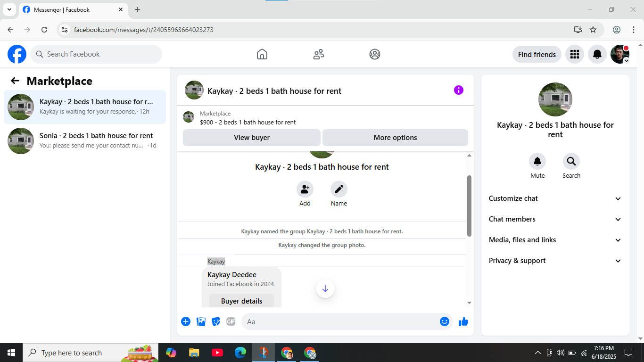
Task: Jump to latest message down arrow
Action: coord(325,288)
